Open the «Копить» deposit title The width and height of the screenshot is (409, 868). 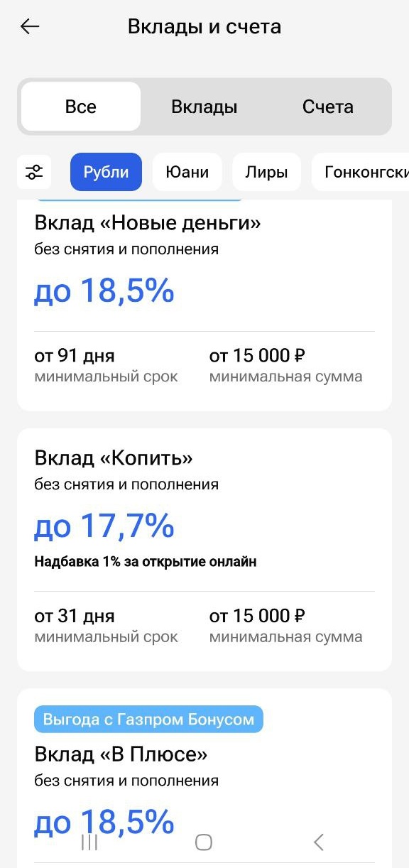[x=114, y=458]
